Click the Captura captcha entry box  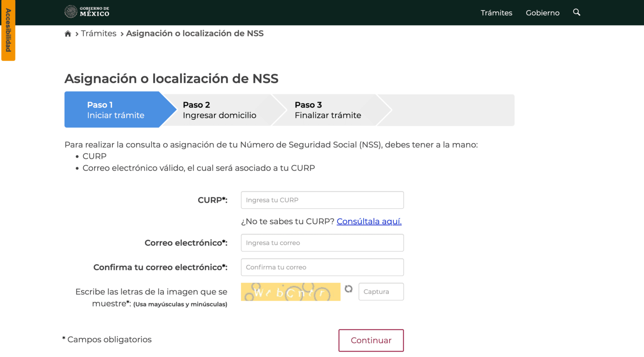pos(381,291)
